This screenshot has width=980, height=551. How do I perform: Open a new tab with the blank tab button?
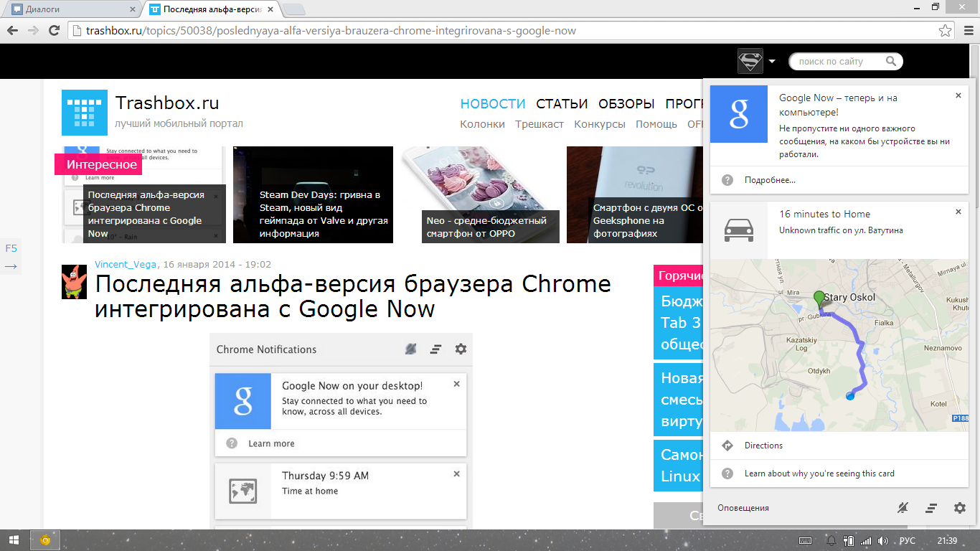point(294,9)
